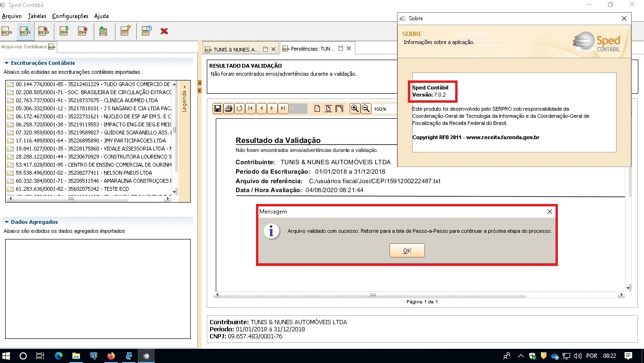This screenshot has width=644, height=363.
Task: Go to next report page
Action: pyautogui.click(x=272, y=109)
